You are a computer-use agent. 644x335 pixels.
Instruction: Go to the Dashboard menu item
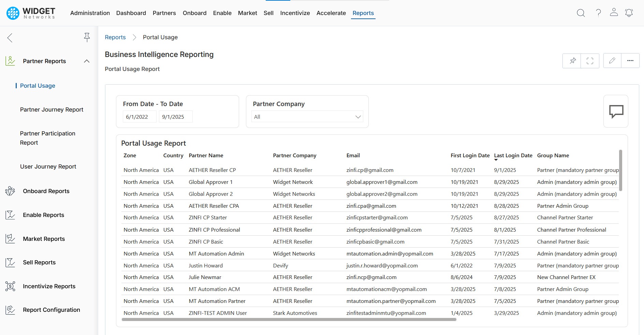tap(131, 13)
